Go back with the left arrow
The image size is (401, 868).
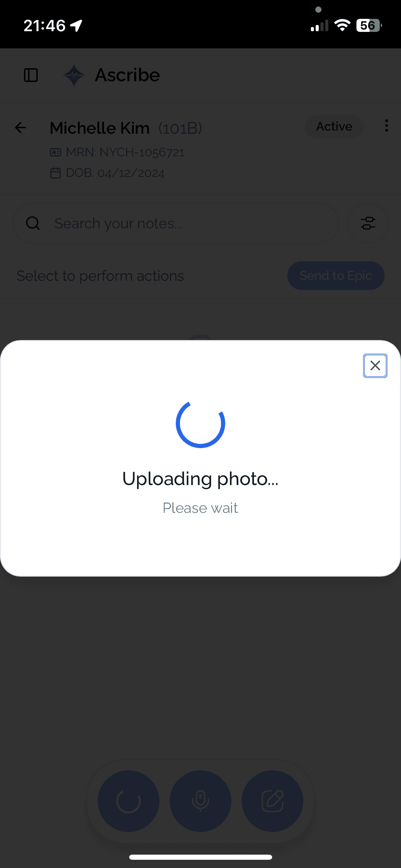(x=21, y=128)
